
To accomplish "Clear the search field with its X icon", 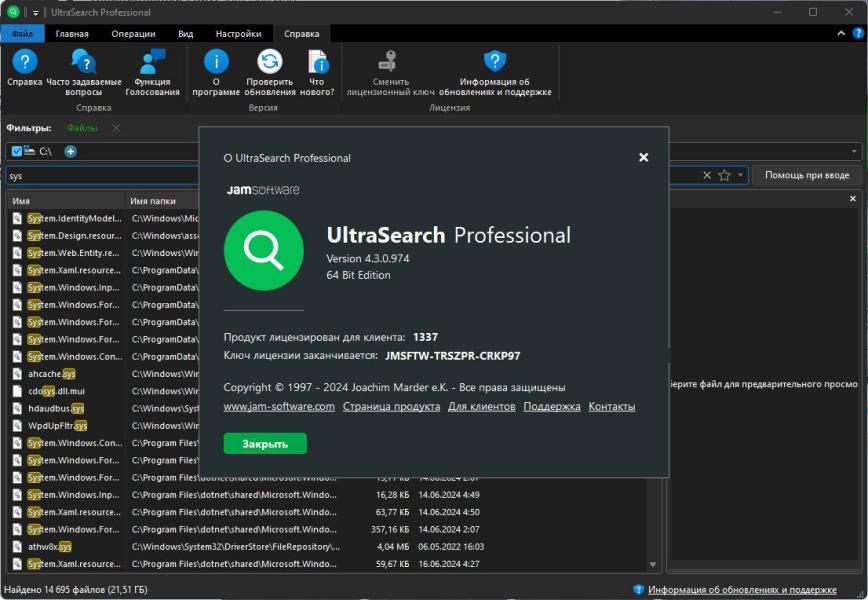I will (x=707, y=175).
